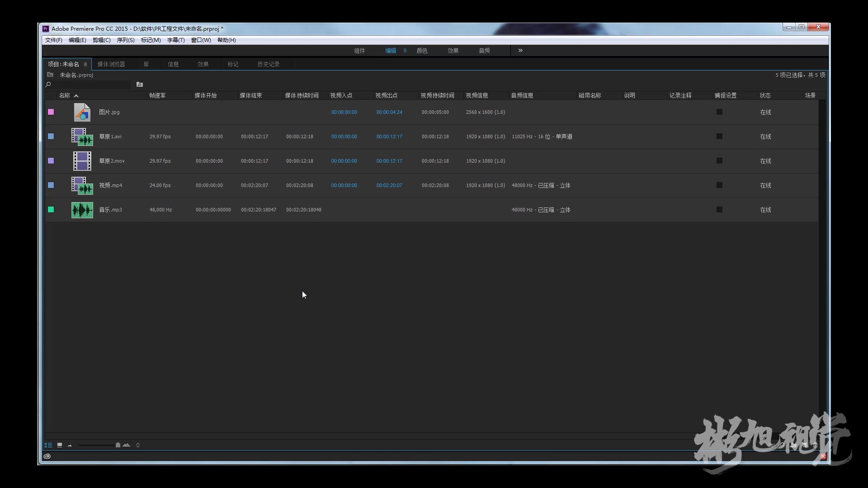This screenshot has height=488, width=868.
Task: Click violet label swatch of 草原2.mov
Action: [51, 161]
